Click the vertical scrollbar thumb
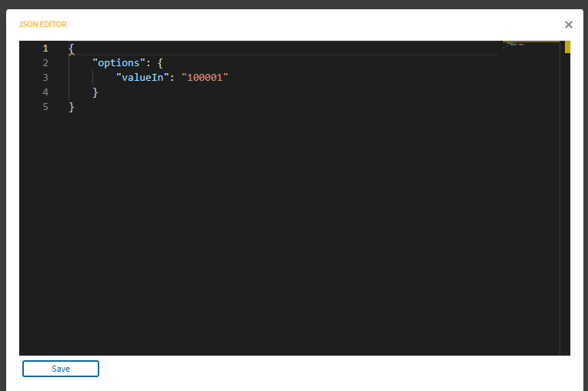The width and height of the screenshot is (588, 391). pyautogui.click(x=567, y=47)
